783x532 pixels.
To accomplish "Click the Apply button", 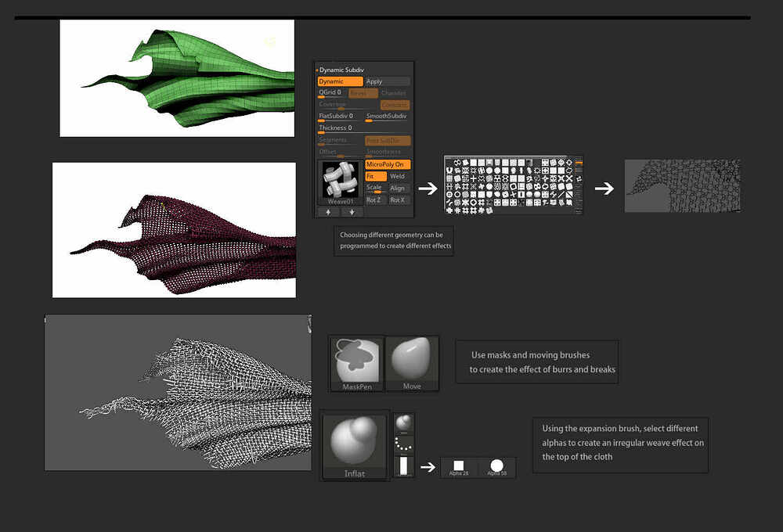I will coord(388,81).
